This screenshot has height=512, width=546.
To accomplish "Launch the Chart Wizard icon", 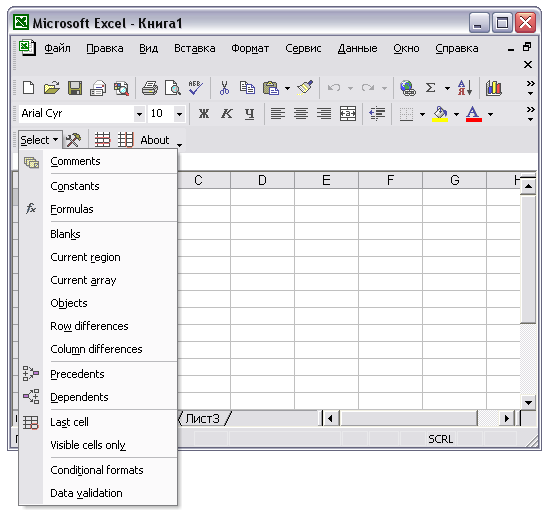I will (x=493, y=88).
